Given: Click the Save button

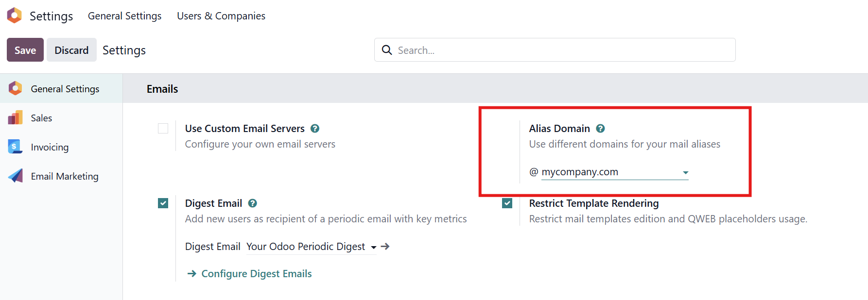Looking at the screenshot, I should click(x=25, y=50).
